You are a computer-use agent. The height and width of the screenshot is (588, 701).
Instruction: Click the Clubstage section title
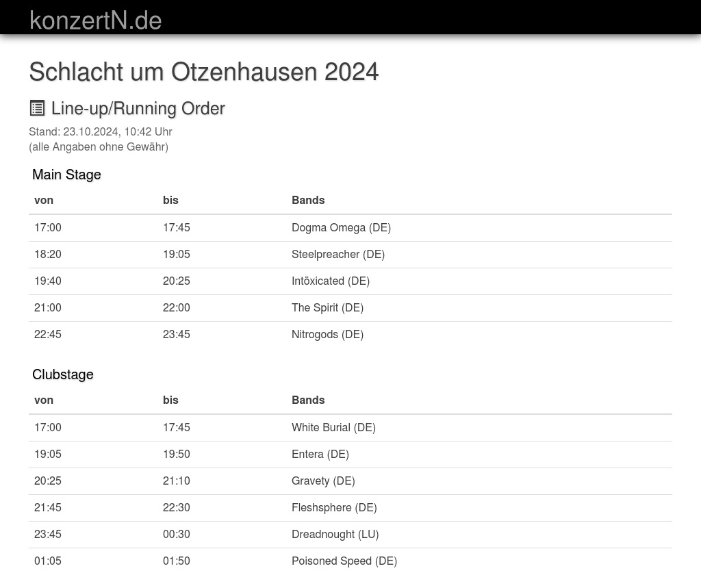point(63,374)
